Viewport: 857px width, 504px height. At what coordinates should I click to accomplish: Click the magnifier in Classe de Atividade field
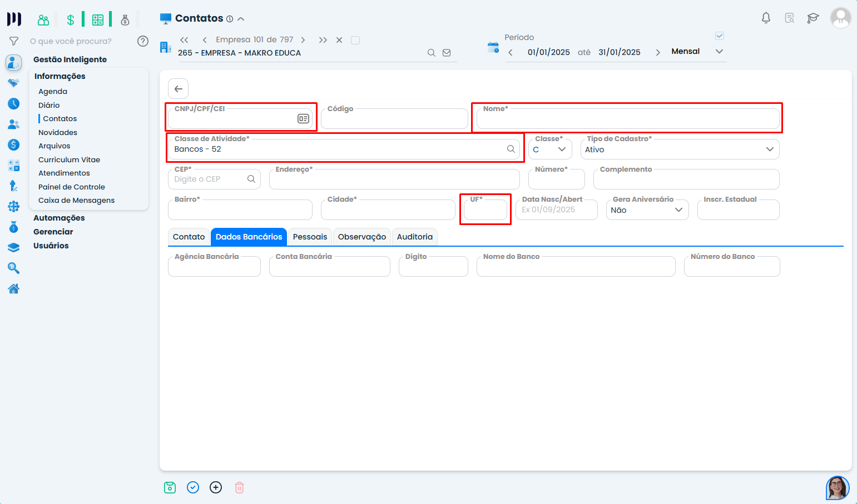511,149
